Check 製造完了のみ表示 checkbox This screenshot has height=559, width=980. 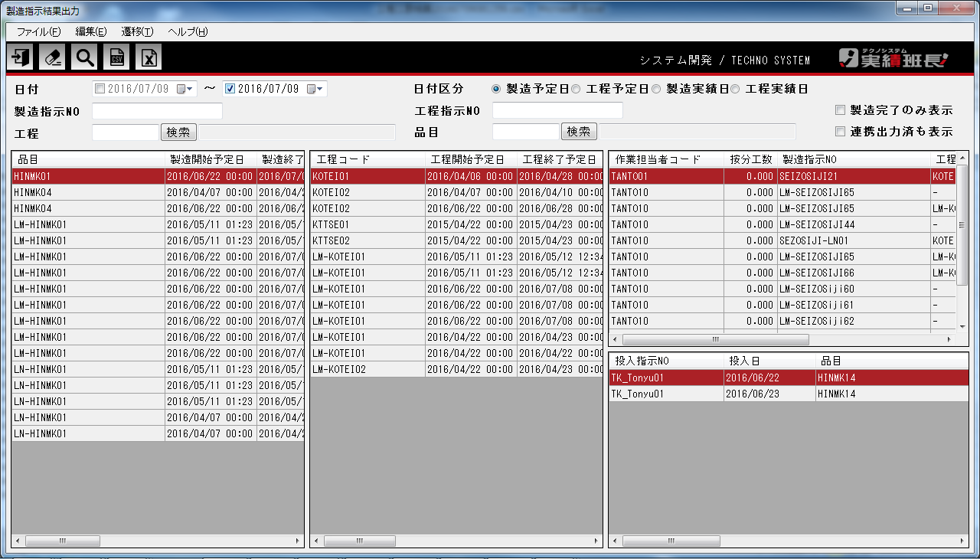click(x=841, y=110)
